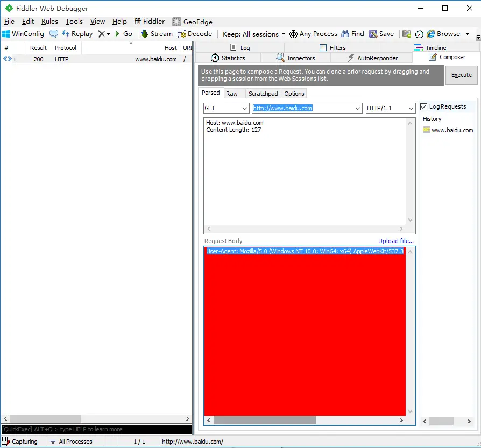Toggle Stream mode in the toolbar

pyautogui.click(x=157, y=34)
